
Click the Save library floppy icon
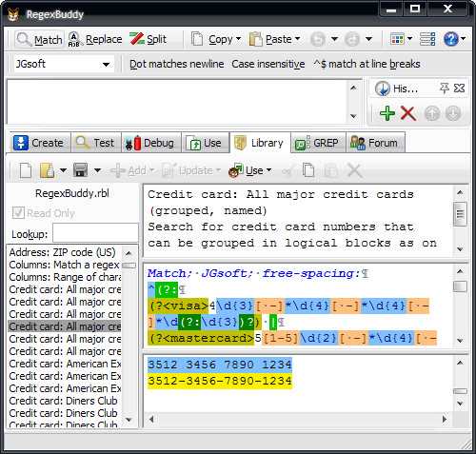[x=80, y=170]
